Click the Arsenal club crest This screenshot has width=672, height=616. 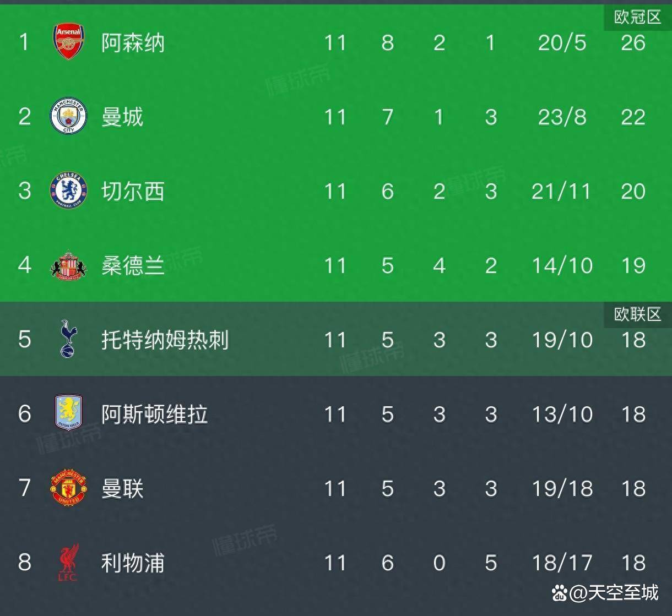(69, 42)
